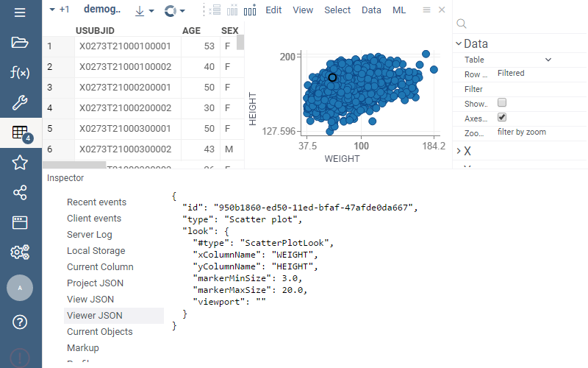The image size is (588, 368).
Task: Open the star favorites icon
Action: coord(20,163)
